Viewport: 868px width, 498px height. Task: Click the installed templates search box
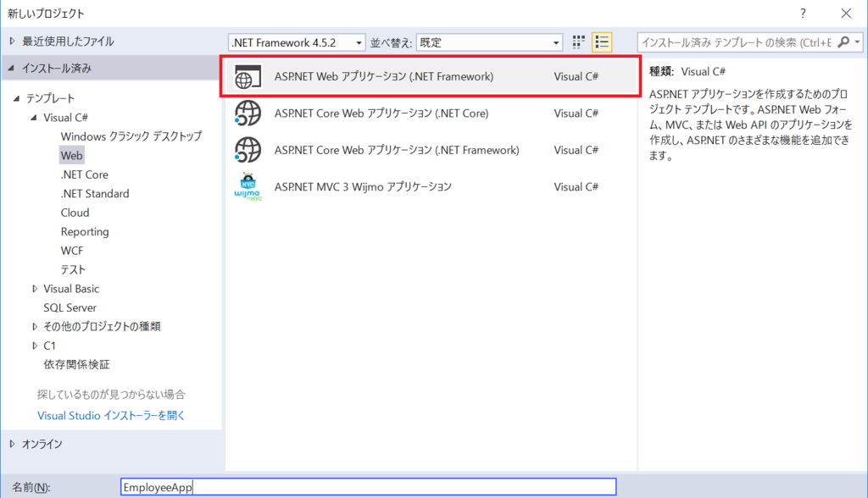click(737, 42)
